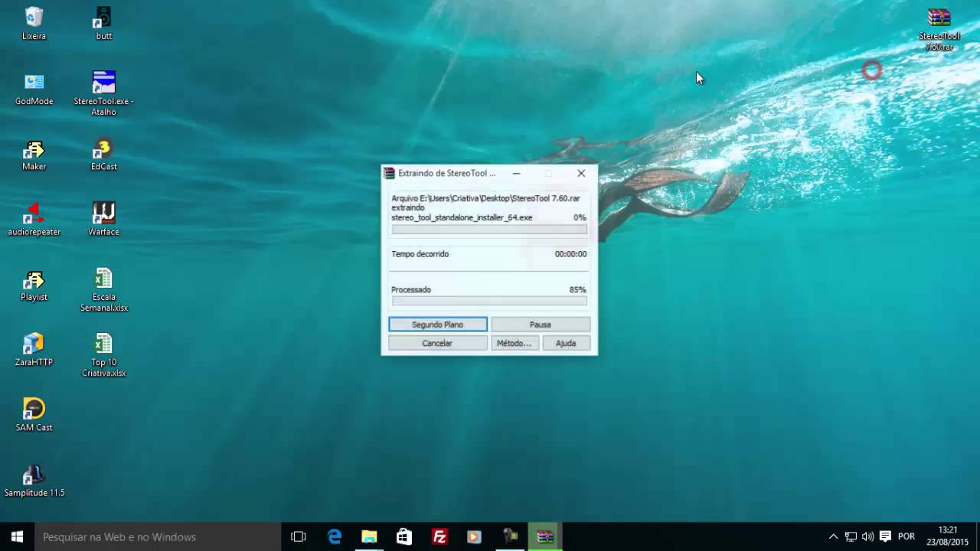
Task: Select the Top 10 Criativa.xlsx file
Action: pyautogui.click(x=103, y=354)
